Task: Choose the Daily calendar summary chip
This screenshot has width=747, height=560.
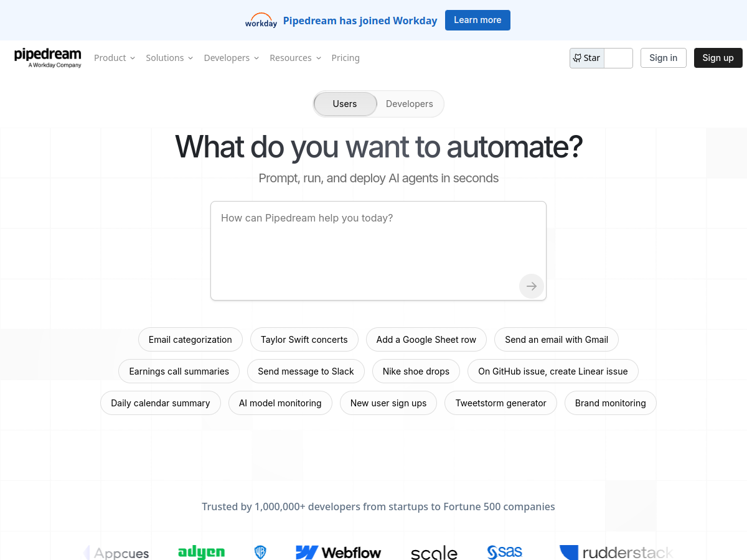Action: (x=160, y=403)
